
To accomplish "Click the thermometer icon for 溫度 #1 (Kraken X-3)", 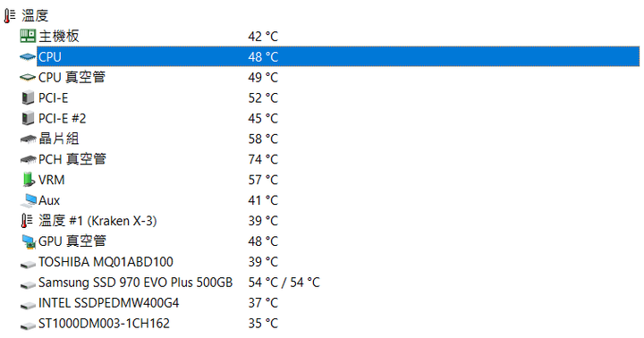I will pyautogui.click(x=27, y=221).
